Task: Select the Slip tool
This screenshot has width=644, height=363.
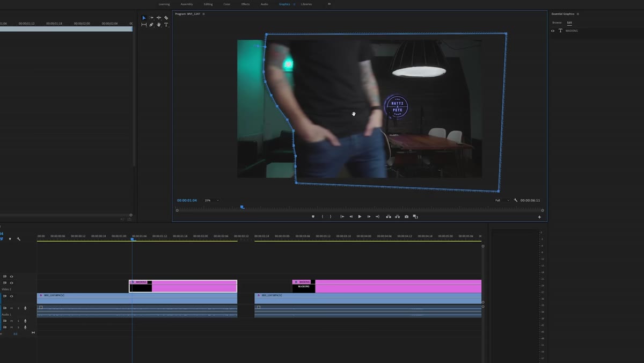Action: [144, 25]
